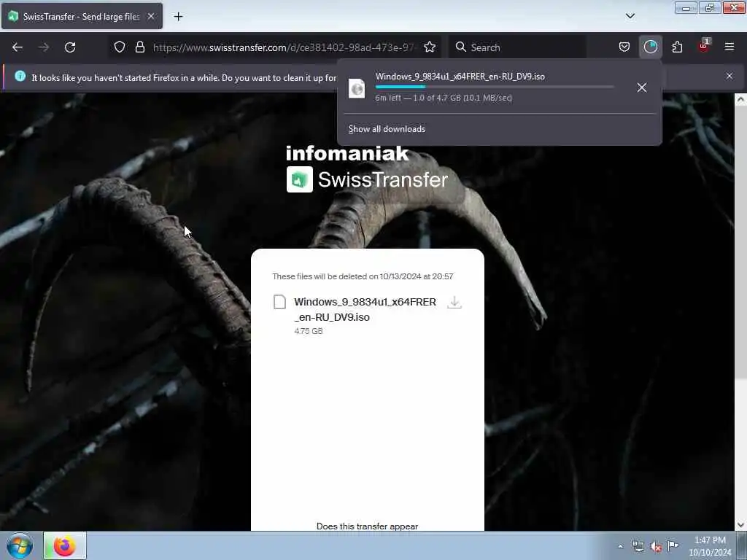The height and width of the screenshot is (560, 747).
Task: Click the taskbar clock showing 1:47 PM
Action: click(x=710, y=546)
